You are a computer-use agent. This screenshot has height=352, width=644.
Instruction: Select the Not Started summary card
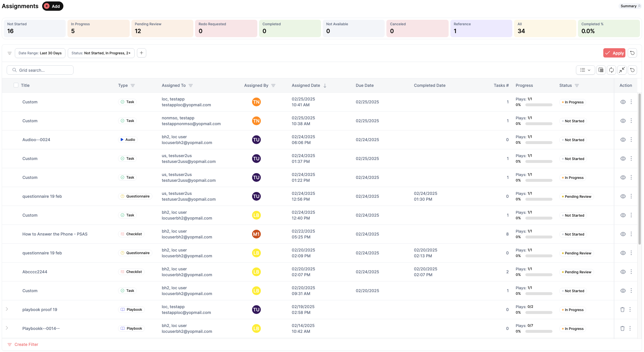coord(34,28)
